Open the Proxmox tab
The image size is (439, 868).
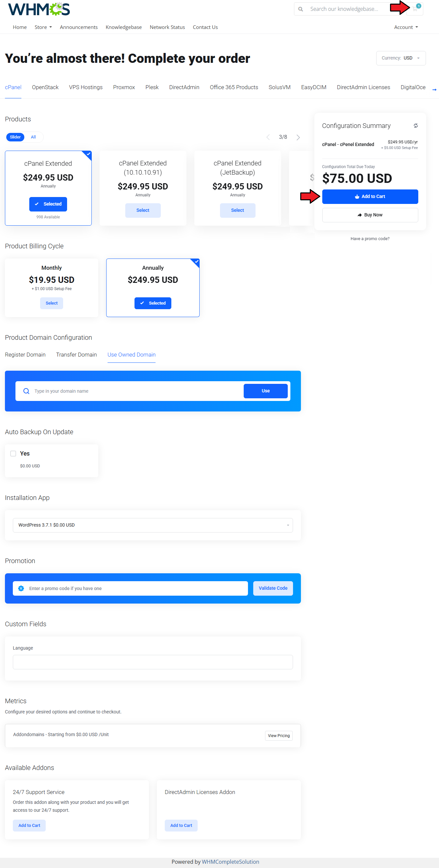click(x=124, y=87)
